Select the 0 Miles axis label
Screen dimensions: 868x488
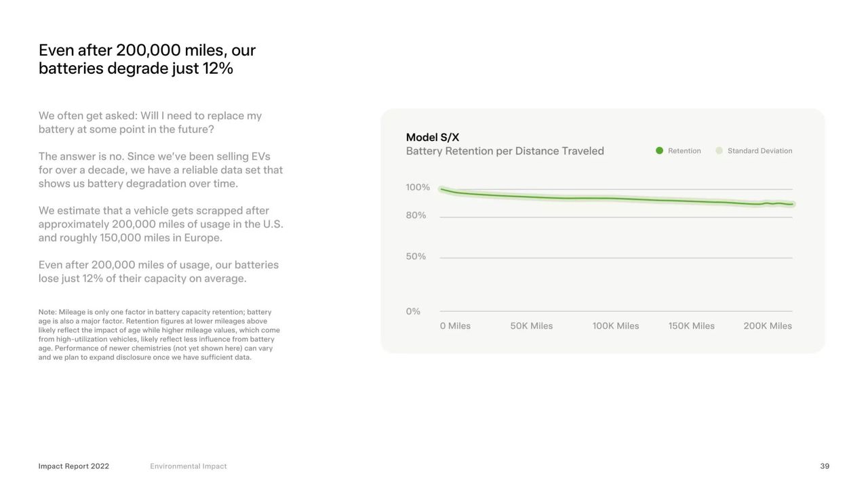coord(455,326)
